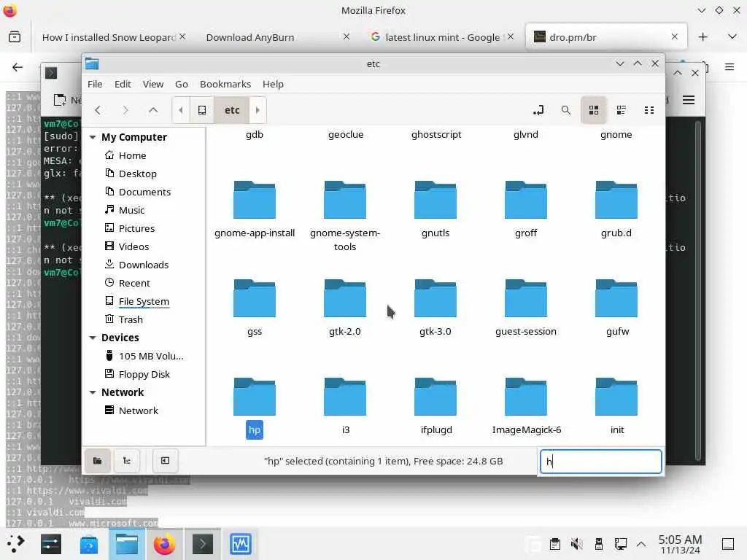
Task: Switch to icon view
Action: [x=594, y=110]
